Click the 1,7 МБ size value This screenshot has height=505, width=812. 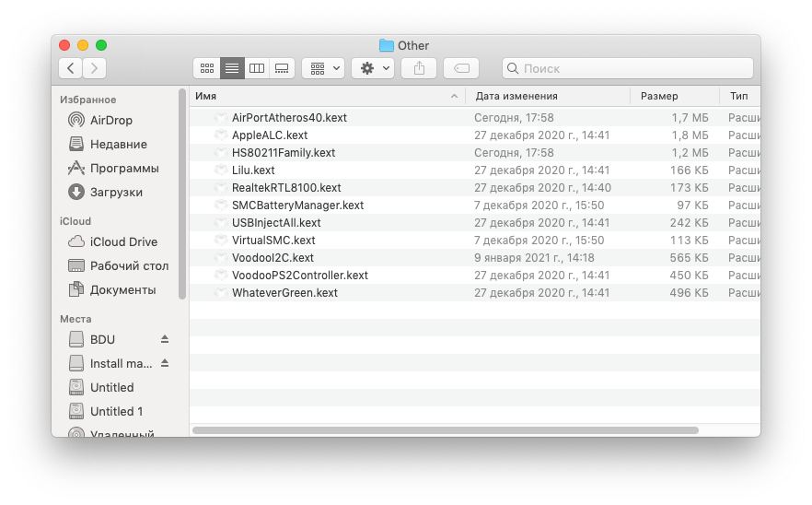click(690, 118)
